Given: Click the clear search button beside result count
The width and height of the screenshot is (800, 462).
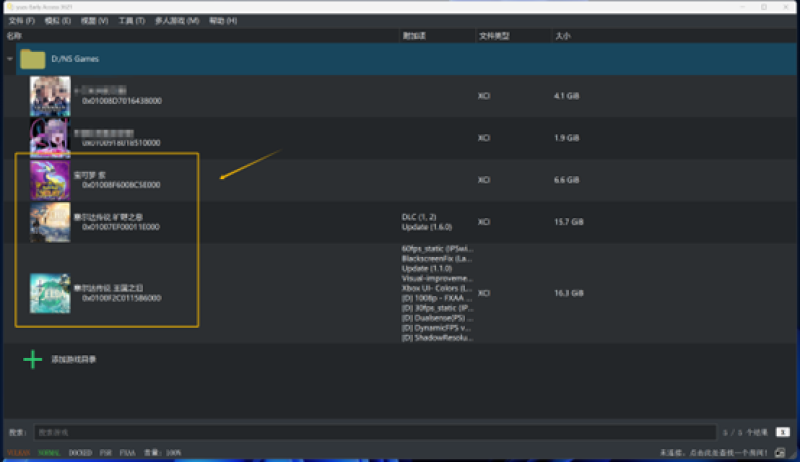Looking at the screenshot, I should [782, 432].
